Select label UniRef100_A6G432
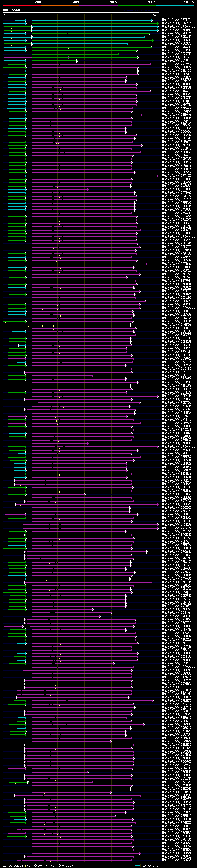The image size is (197, 868). (x=177, y=768)
